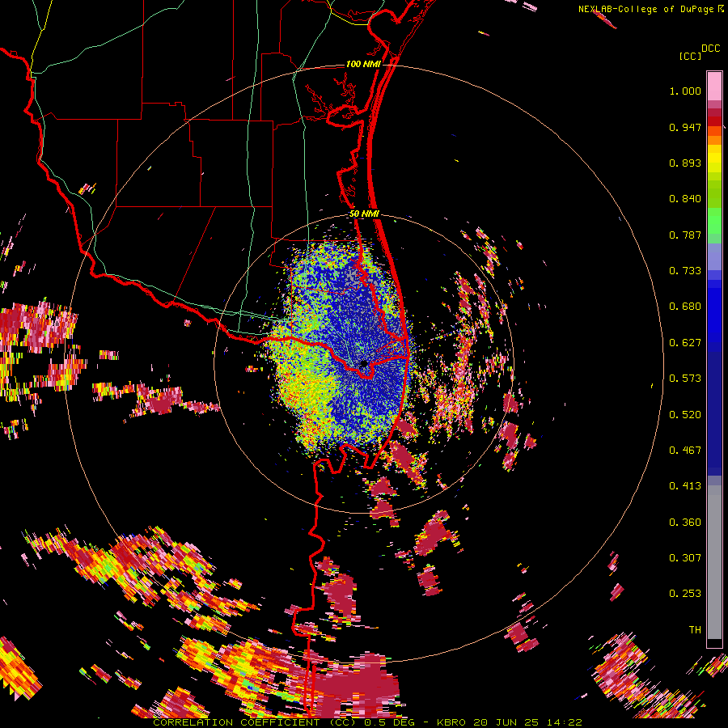Click the 0.467 scale label
Viewport: 728px width, 728px height.
tap(685, 451)
